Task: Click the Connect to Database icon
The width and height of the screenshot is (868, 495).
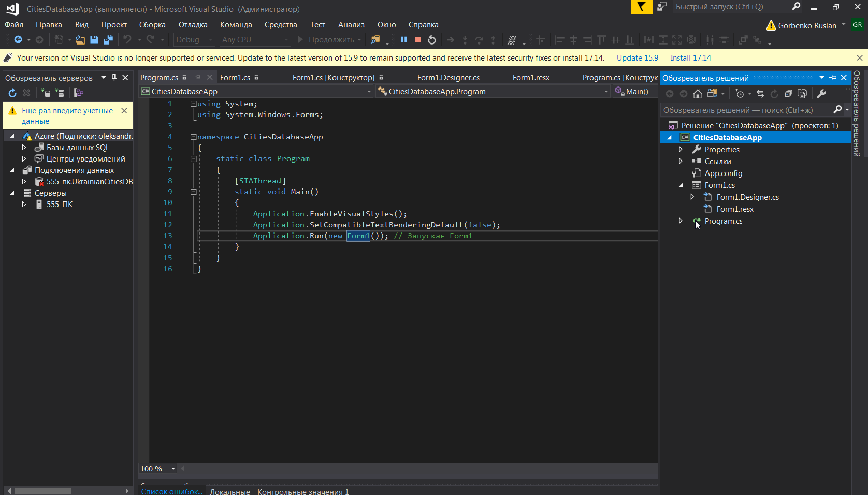Action: pos(46,93)
